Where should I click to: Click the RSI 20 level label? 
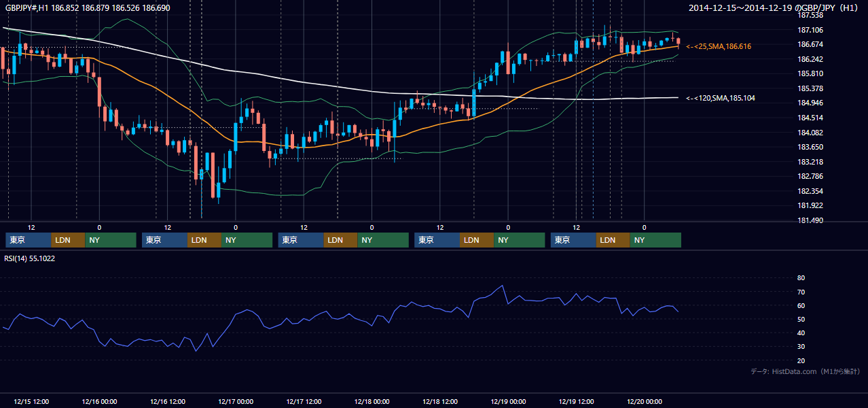click(801, 360)
